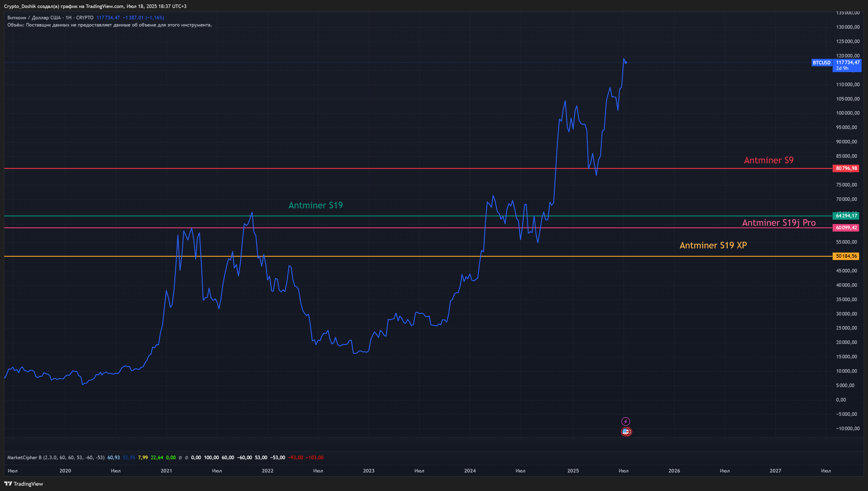Click the price change −1 387,01 (−1,16%)
868x491 pixels.
[x=143, y=17]
